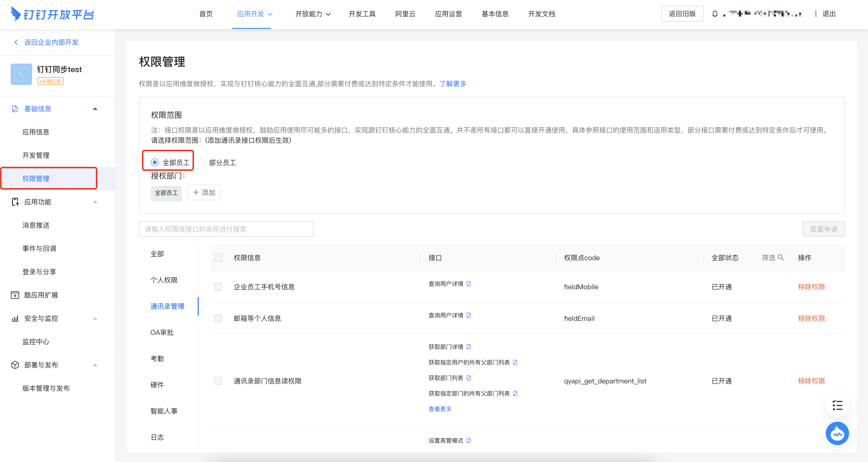Click the DingTalk open platform logo

tap(52, 14)
